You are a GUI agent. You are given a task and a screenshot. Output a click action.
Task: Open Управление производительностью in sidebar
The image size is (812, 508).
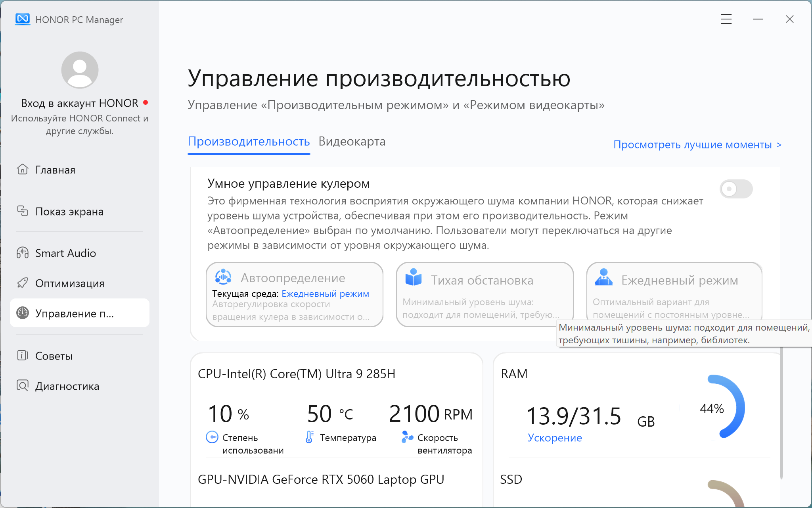(75, 313)
